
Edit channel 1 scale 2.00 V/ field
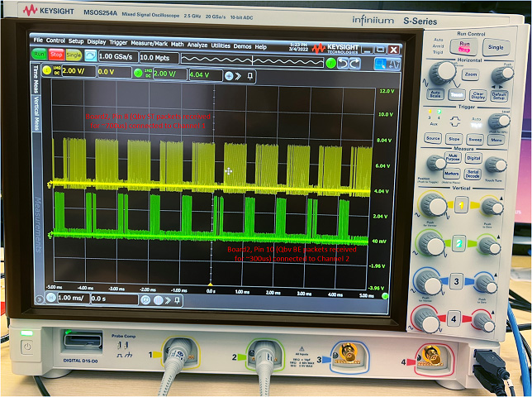(78, 71)
